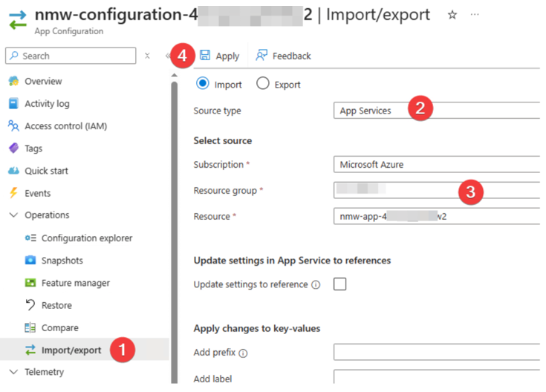Click the Import/export arrows icon
546x392 pixels.
(x=30, y=350)
